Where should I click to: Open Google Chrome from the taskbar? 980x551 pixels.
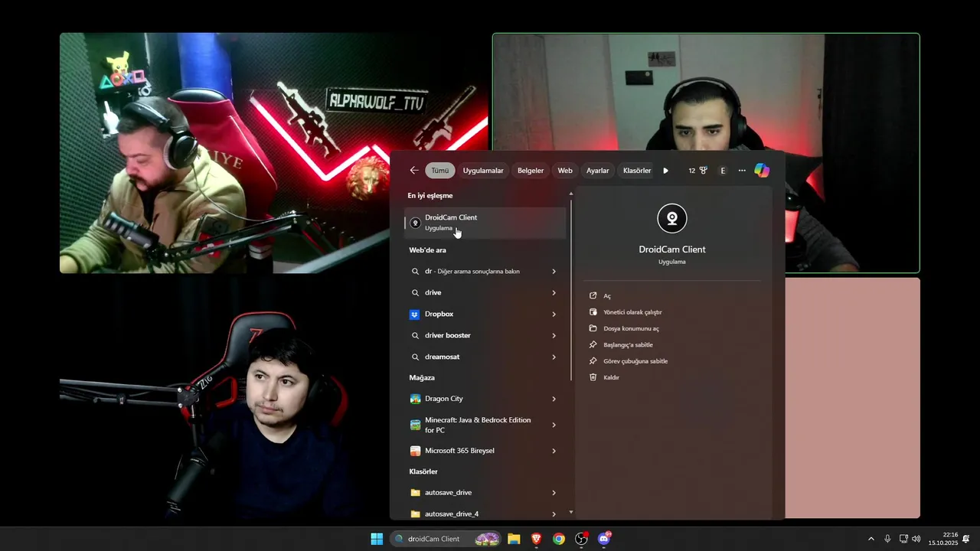point(559,539)
